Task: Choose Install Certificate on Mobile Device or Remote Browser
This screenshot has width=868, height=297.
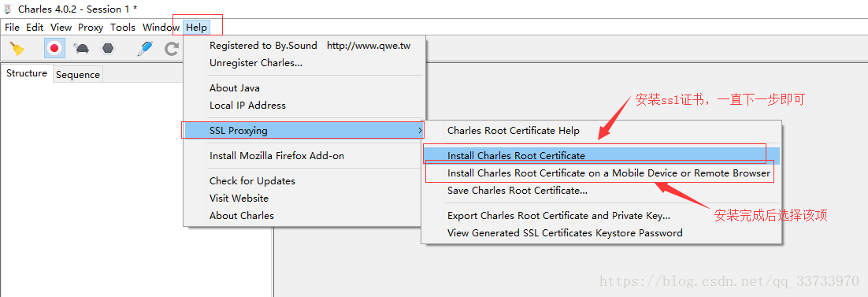Action: pos(601,173)
